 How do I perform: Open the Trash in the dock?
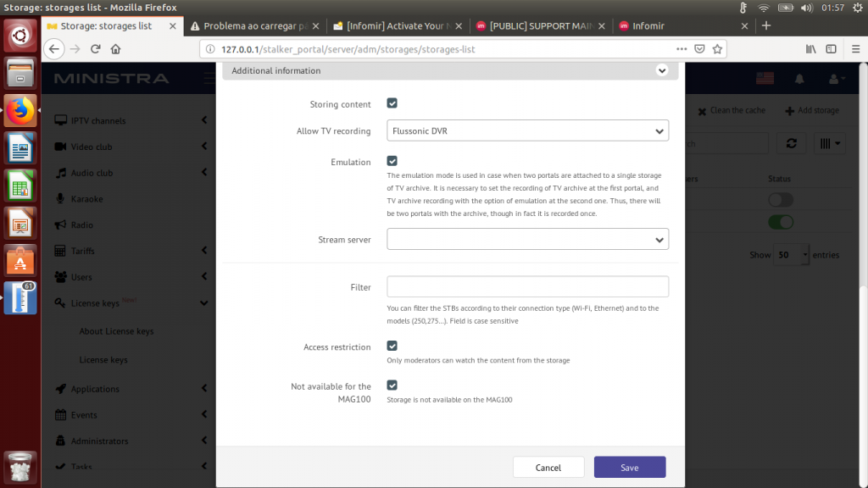pyautogui.click(x=20, y=467)
